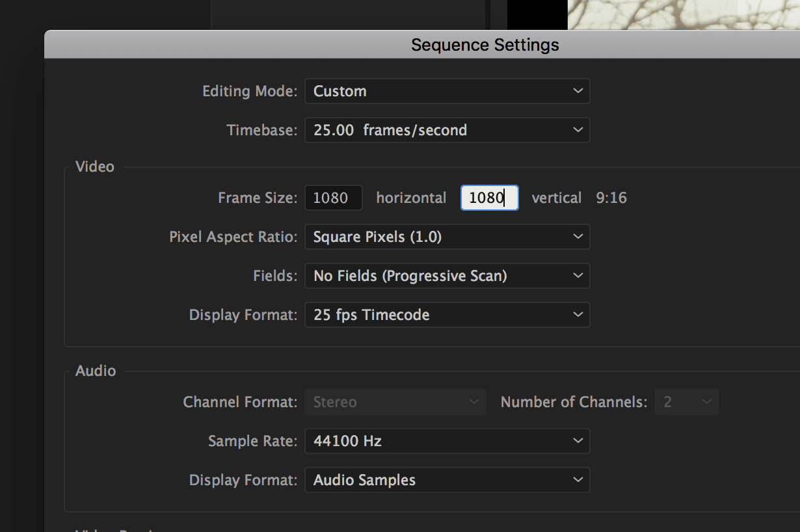Click the Number of Channels chevron
Screen dimensions: 800x532
click(x=708, y=402)
